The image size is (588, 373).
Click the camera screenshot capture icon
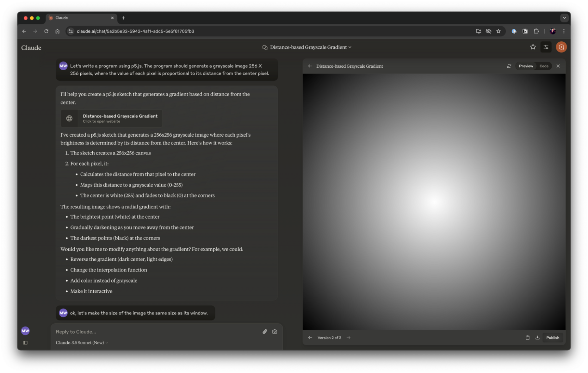click(x=275, y=332)
